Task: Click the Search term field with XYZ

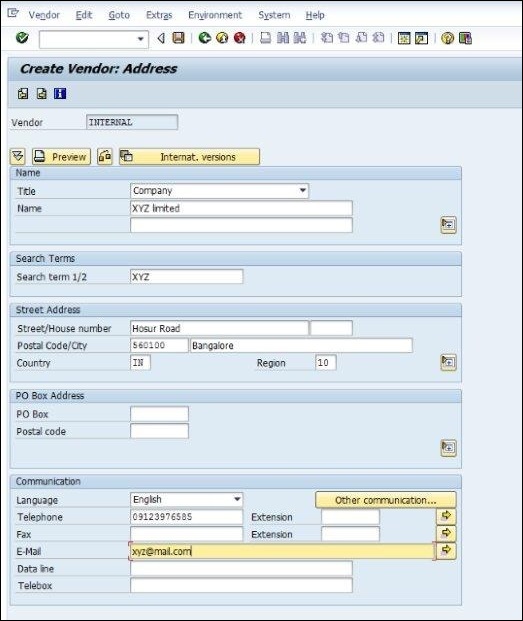Action: (x=186, y=276)
